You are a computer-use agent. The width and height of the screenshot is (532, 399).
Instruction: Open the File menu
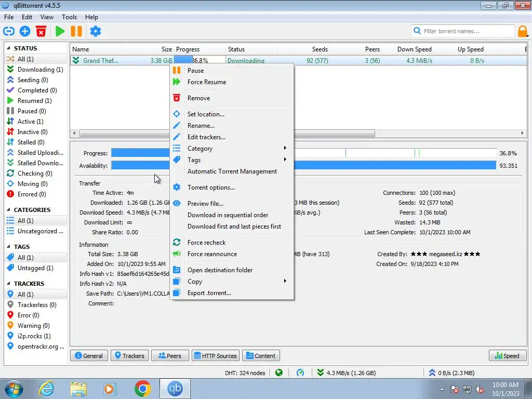point(9,17)
